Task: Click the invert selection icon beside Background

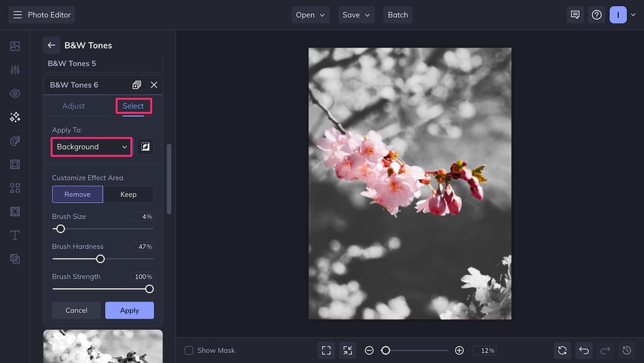Action: 145,147
